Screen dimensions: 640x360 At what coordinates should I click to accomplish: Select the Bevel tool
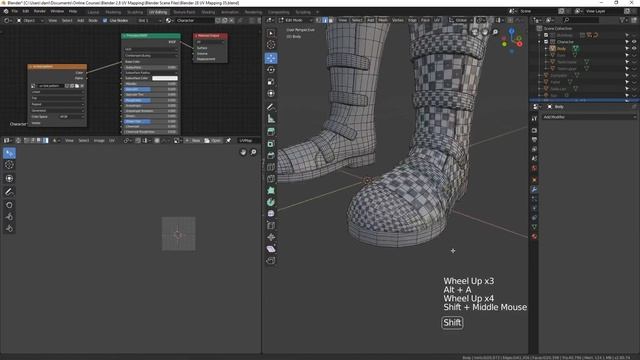[x=271, y=156]
